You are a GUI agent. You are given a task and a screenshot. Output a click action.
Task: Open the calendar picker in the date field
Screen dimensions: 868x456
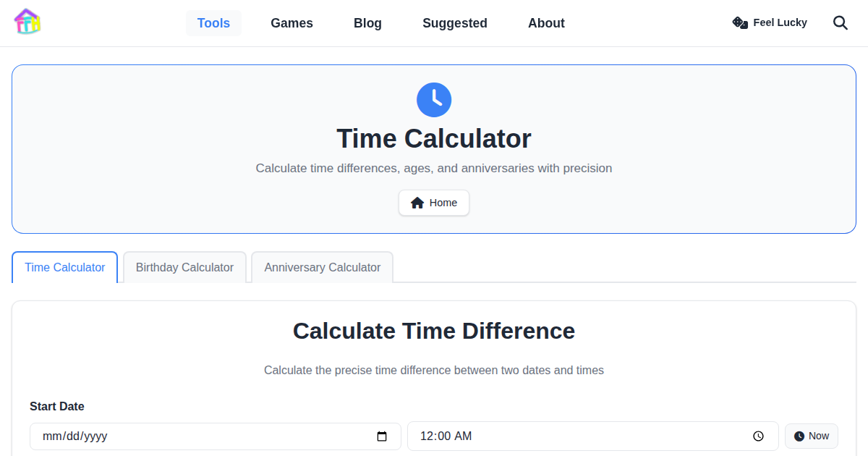point(382,436)
